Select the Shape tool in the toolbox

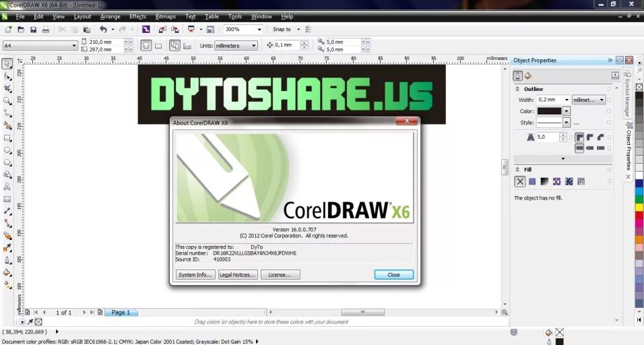click(7, 76)
